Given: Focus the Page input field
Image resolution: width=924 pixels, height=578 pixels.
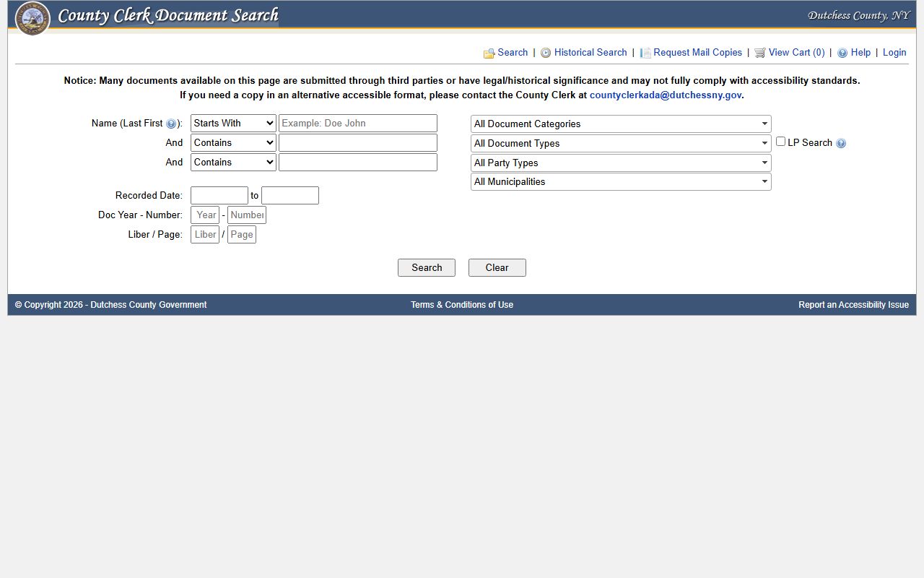Looking at the screenshot, I should [x=242, y=235].
